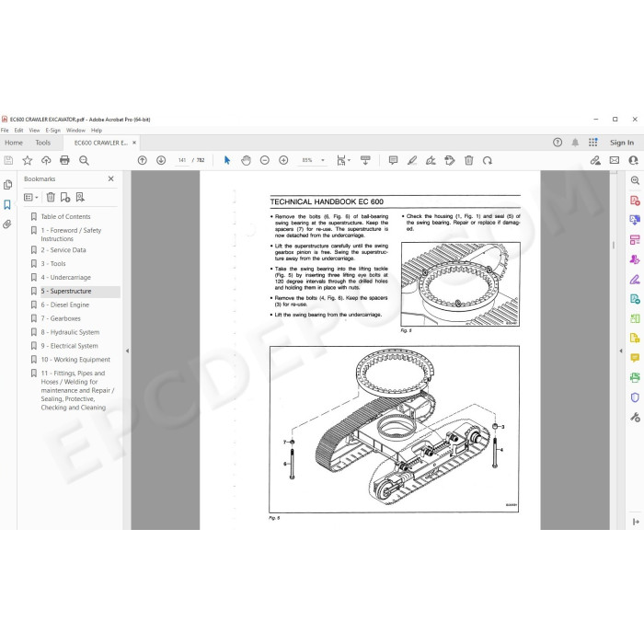Jump to Table of Contents bookmark

click(65, 216)
